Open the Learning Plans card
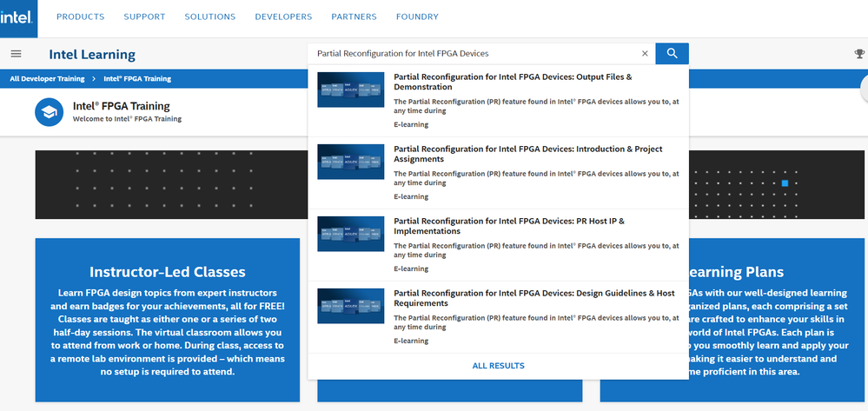The image size is (868, 411). click(x=732, y=320)
